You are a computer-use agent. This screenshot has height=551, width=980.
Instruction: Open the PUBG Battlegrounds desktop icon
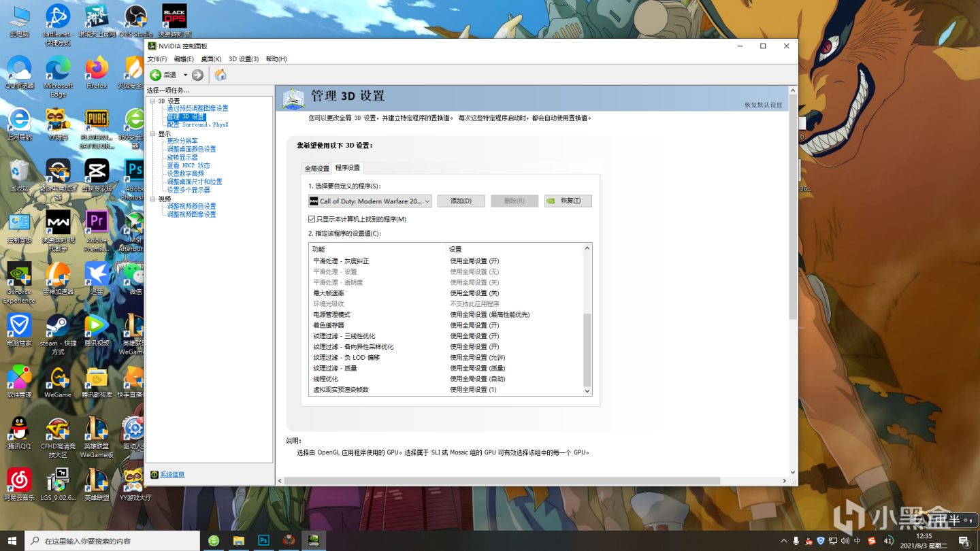point(97,129)
